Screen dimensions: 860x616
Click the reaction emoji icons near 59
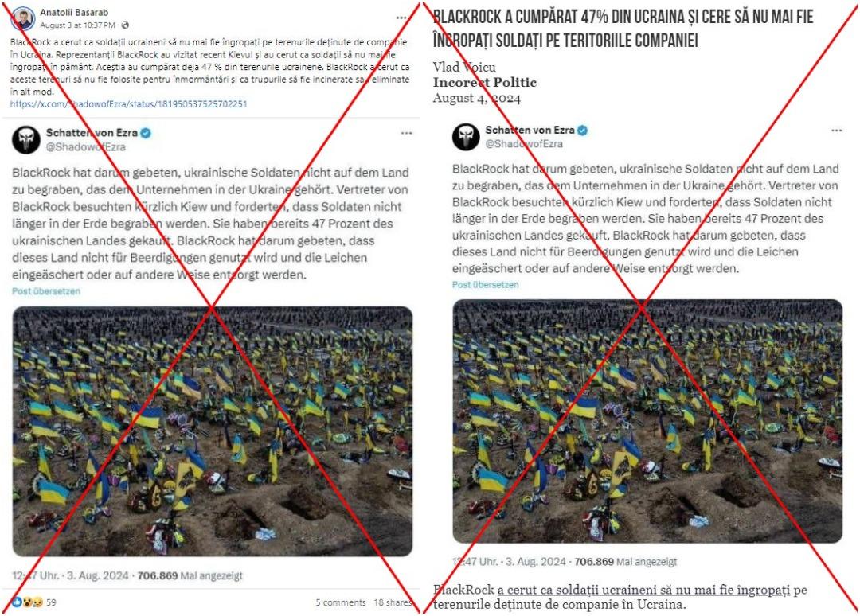tap(28, 602)
